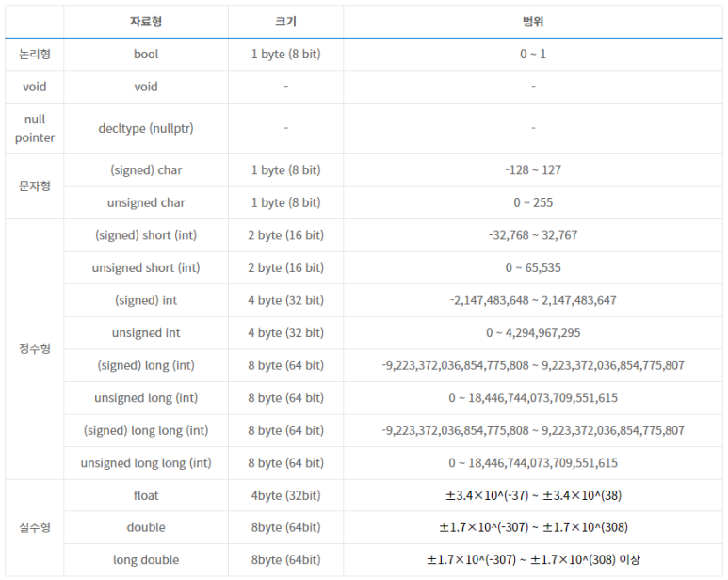Select the 'bool' data type cell
The image size is (728, 580).
tap(146, 55)
